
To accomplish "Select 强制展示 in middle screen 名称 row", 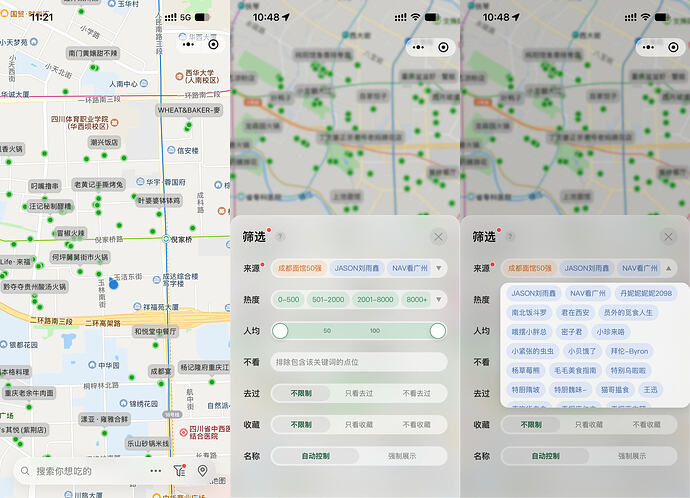I will coord(402,456).
